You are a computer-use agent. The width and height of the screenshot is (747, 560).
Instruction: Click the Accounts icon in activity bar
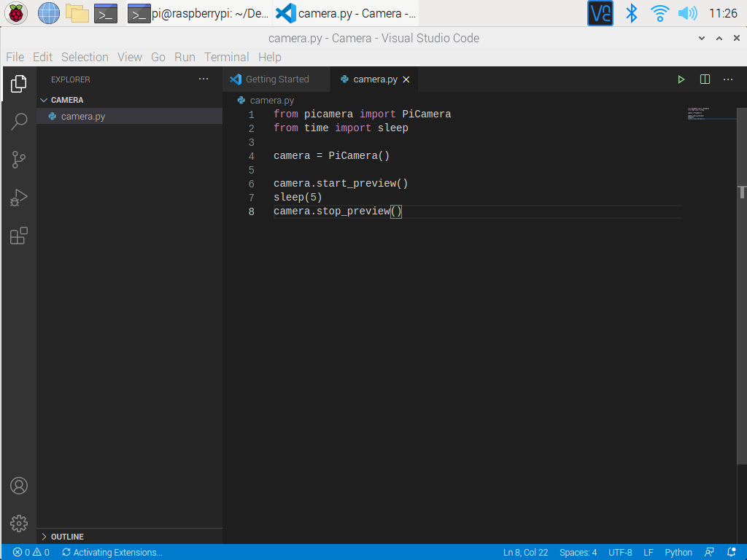[19, 486]
